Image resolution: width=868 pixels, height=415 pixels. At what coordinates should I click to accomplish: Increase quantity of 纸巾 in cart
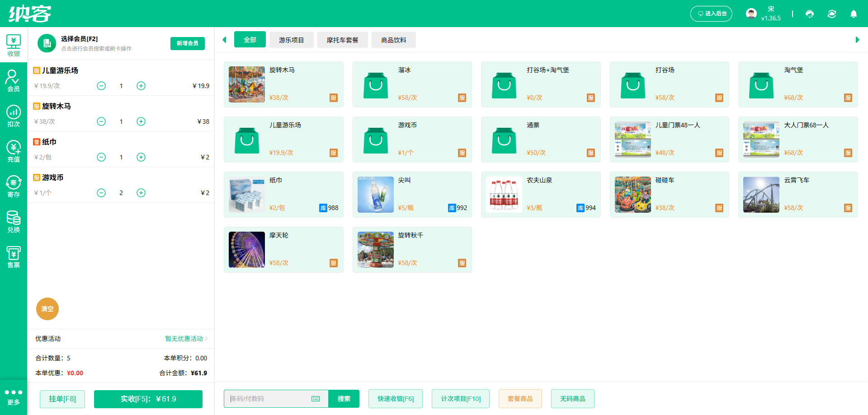pyautogui.click(x=141, y=157)
